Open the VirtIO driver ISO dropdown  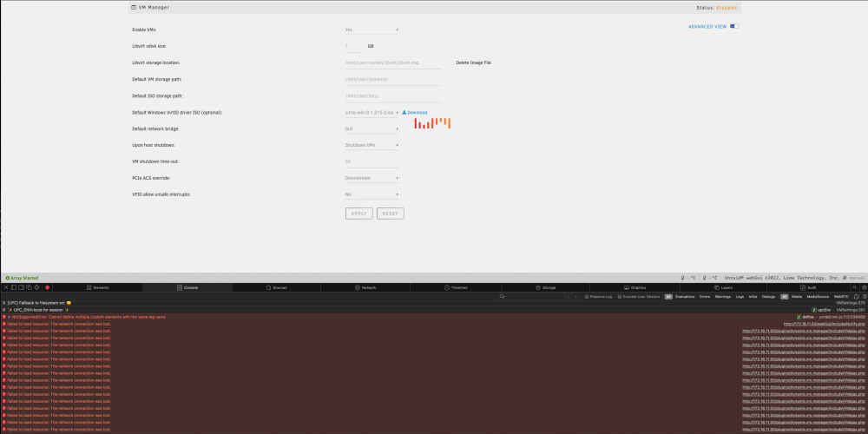(372, 112)
